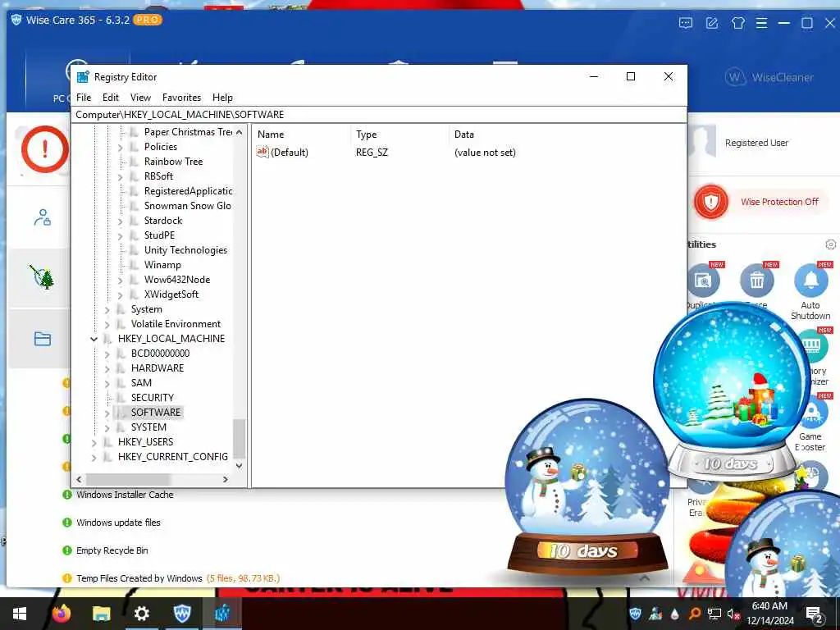The height and width of the screenshot is (630, 840).
Task: Click the Christmas tree cleaner sidebar icon
Action: 42,277
